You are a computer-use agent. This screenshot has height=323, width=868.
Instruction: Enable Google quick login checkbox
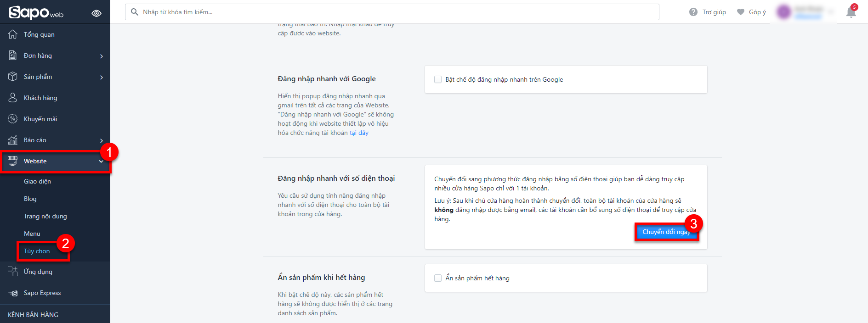click(x=438, y=79)
